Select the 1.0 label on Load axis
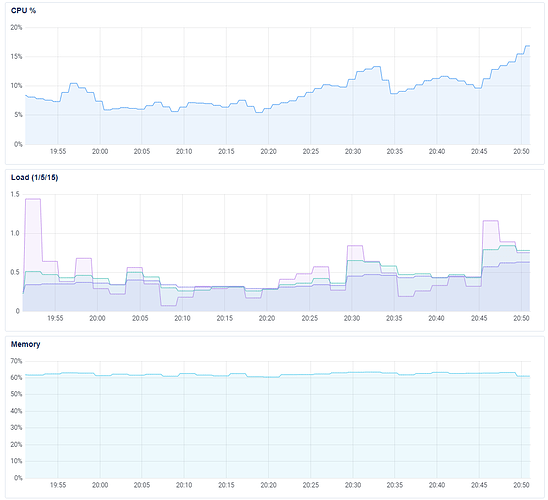Screen dimensions: 548x500 [15, 233]
